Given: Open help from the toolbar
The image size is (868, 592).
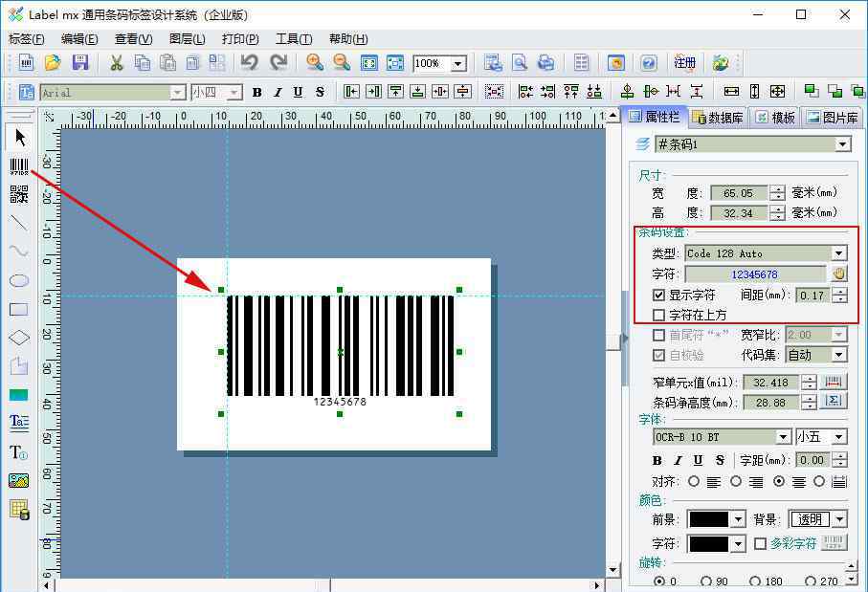Looking at the screenshot, I should (x=649, y=62).
